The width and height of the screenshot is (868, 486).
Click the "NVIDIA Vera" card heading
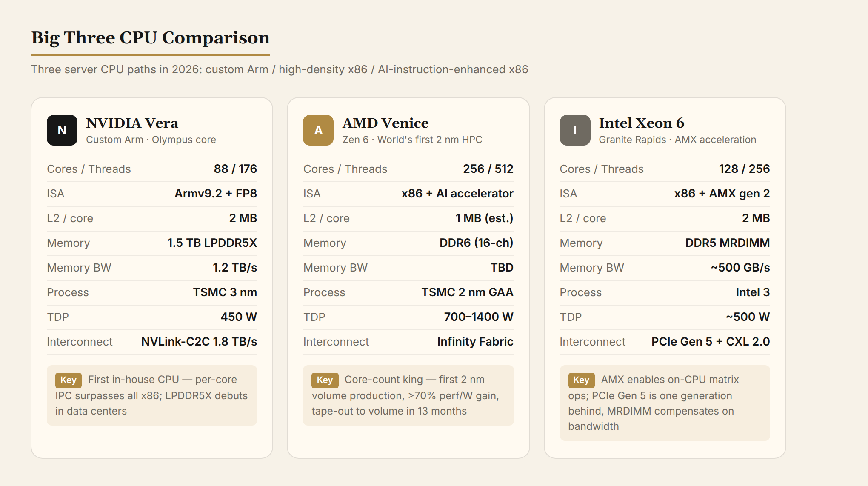click(132, 123)
